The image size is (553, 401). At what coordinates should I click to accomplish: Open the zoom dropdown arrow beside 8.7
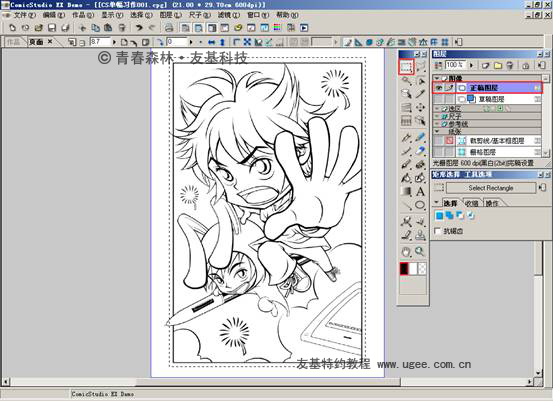[x=114, y=42]
